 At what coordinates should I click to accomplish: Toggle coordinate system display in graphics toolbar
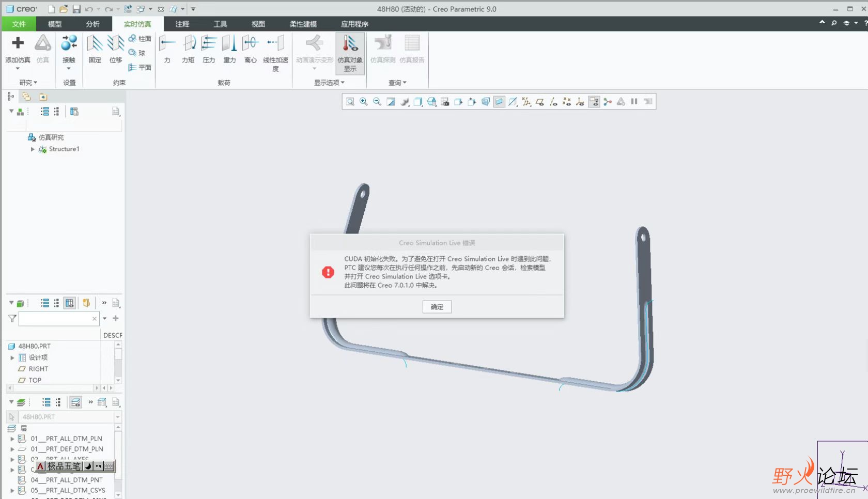coord(580,102)
